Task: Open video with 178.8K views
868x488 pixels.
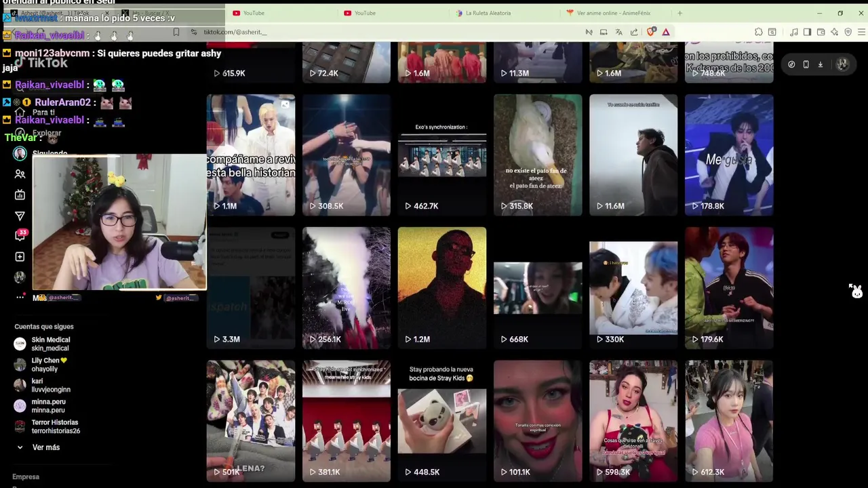Action: (x=729, y=155)
